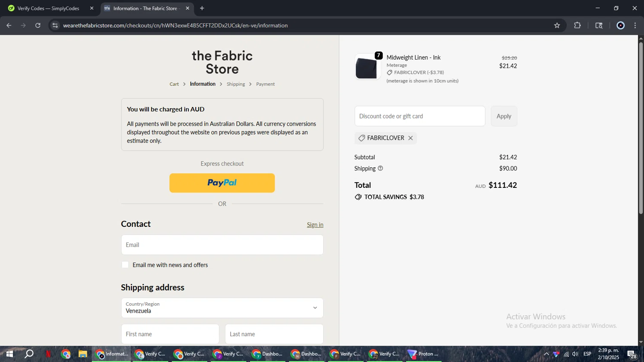Click the FABRICLOVER applied code tag
644x362 pixels.
point(385,138)
